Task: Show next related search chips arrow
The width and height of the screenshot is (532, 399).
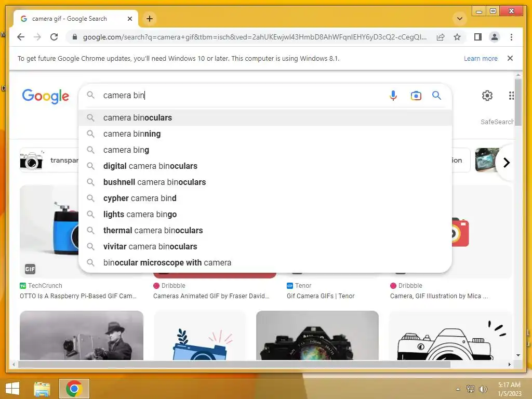Action: click(x=506, y=163)
